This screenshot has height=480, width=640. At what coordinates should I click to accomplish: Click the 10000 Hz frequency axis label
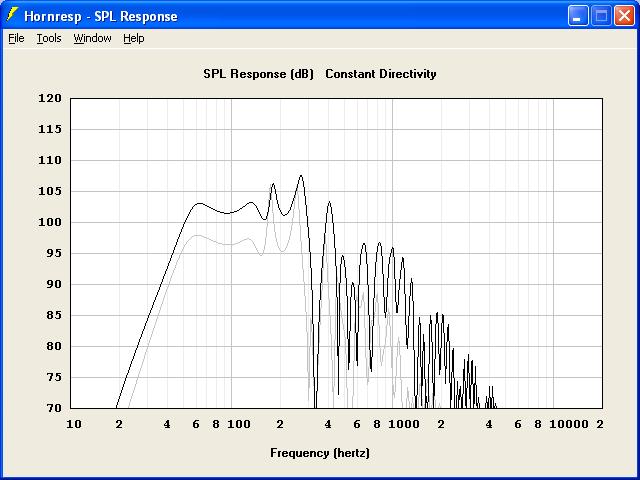point(569,424)
